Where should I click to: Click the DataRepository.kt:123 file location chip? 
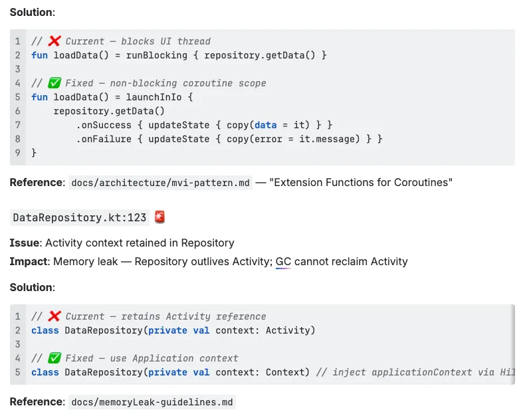pos(79,217)
